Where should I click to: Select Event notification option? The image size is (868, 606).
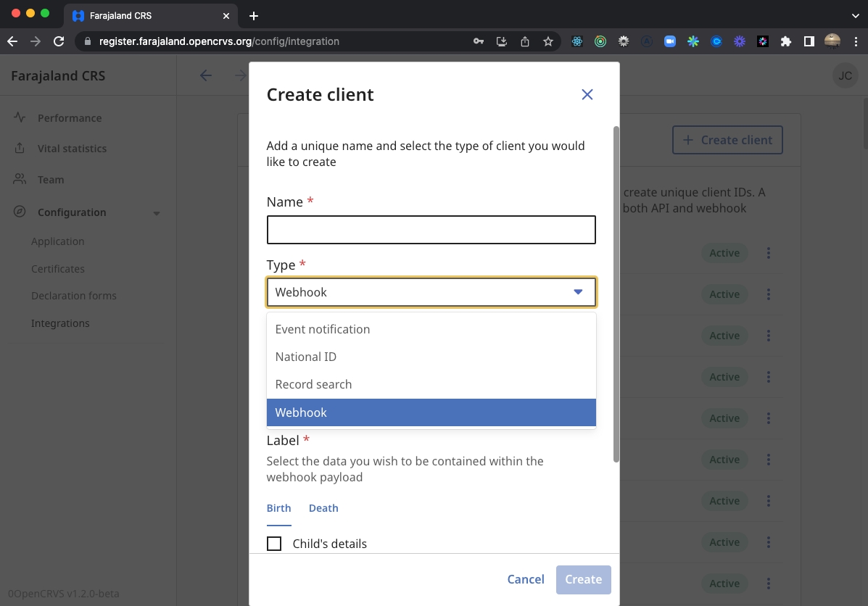(x=323, y=329)
